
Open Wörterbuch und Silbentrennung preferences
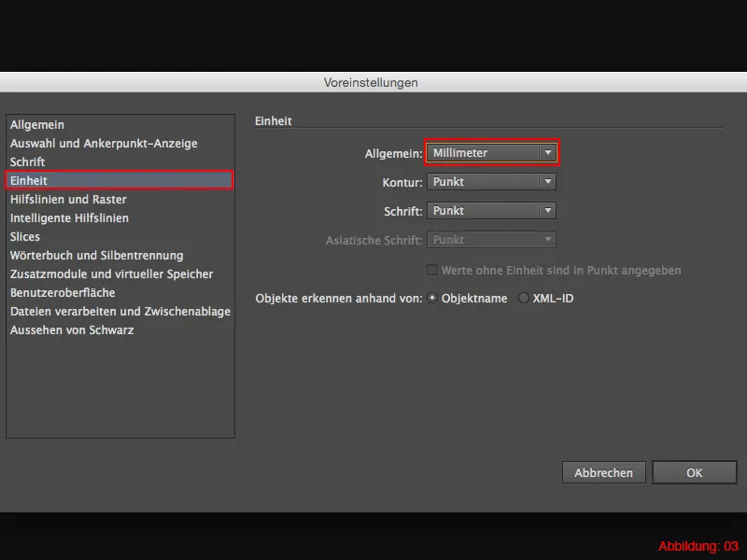tap(120, 255)
